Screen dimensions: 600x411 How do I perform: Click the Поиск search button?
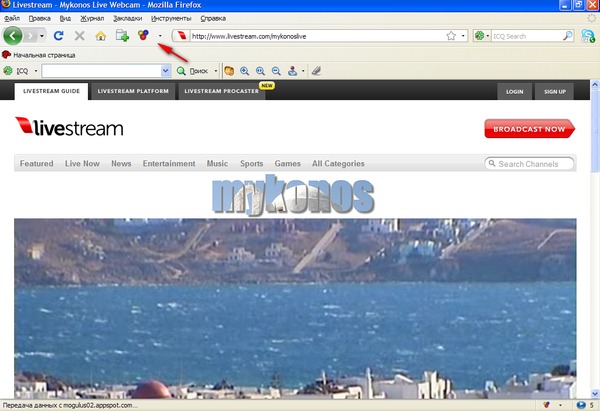coord(192,71)
